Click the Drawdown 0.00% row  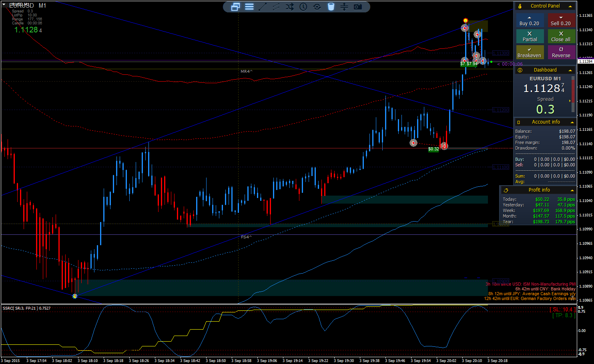tap(545, 148)
